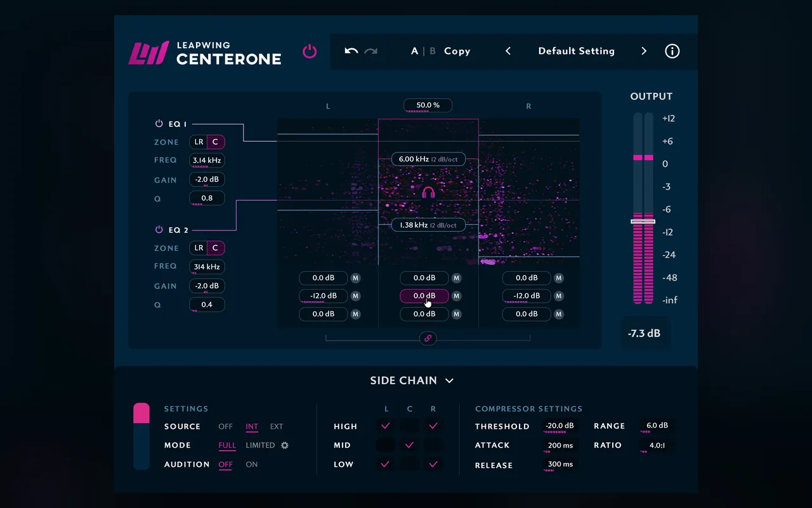Toggle the plugin power bypass button
812x508 pixels.
(310, 51)
